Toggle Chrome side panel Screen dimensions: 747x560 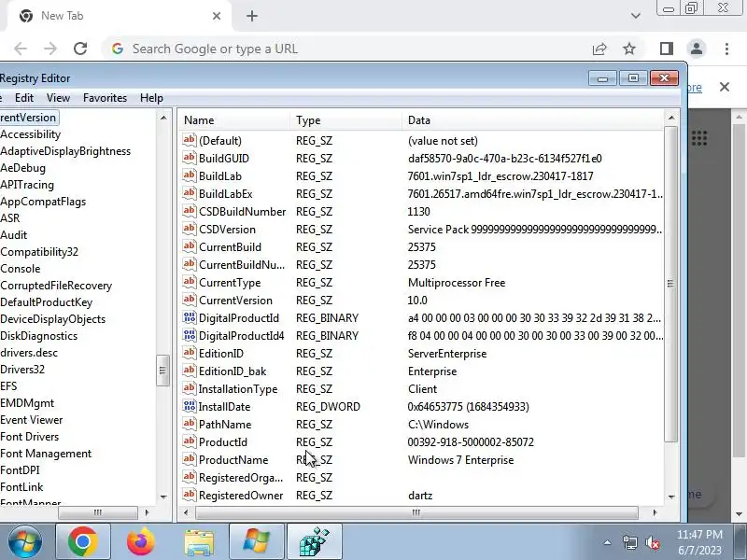tap(667, 49)
